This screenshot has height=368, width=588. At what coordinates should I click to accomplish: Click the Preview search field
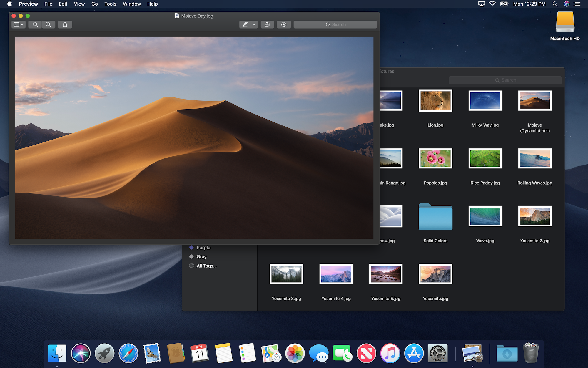pos(335,24)
